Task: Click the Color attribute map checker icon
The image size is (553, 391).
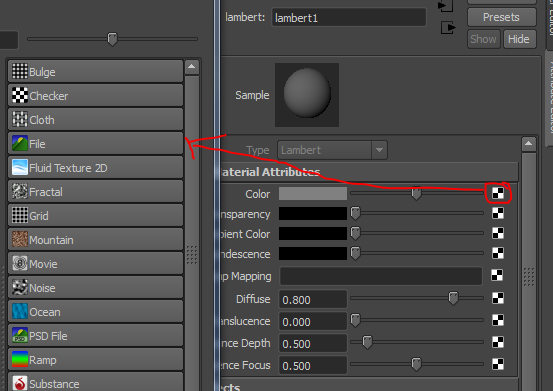Action: 498,193
